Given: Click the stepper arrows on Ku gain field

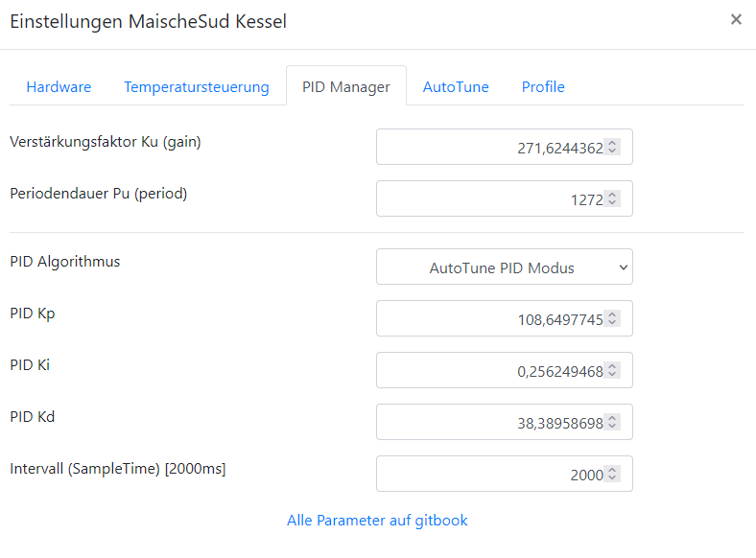Looking at the screenshot, I should [613, 148].
